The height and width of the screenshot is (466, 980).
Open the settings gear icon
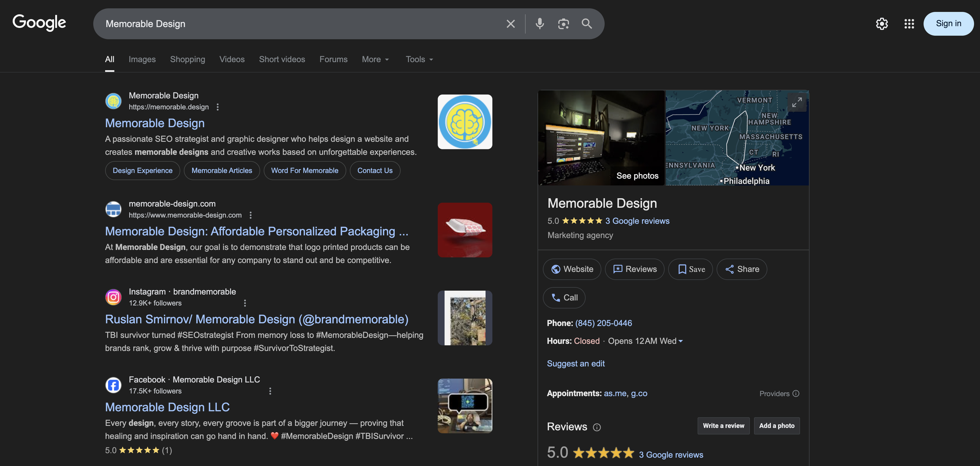point(882,24)
